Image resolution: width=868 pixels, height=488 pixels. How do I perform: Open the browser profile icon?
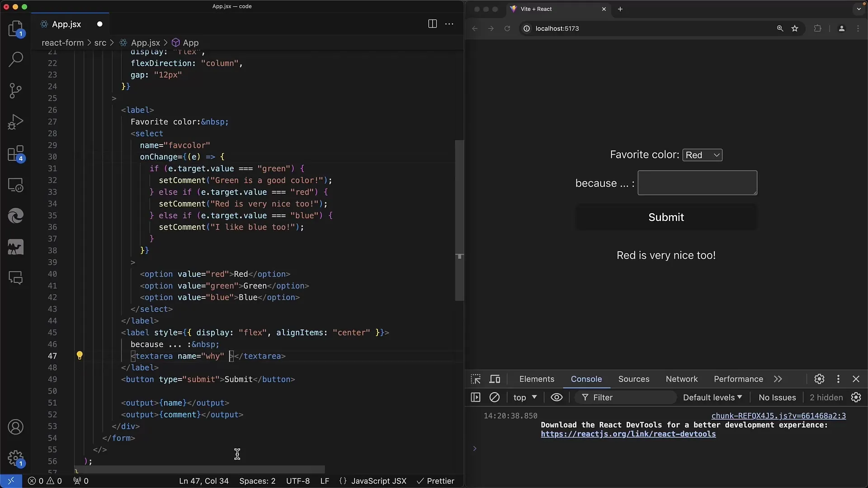click(x=841, y=28)
